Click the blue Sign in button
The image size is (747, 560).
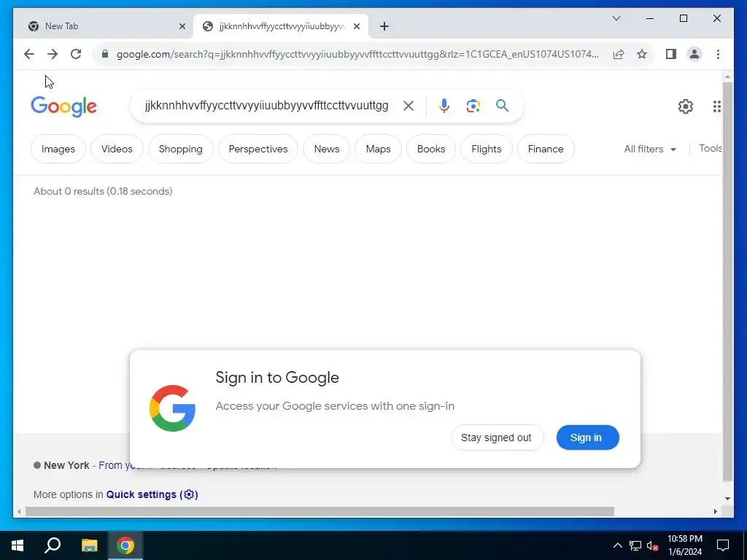(587, 437)
